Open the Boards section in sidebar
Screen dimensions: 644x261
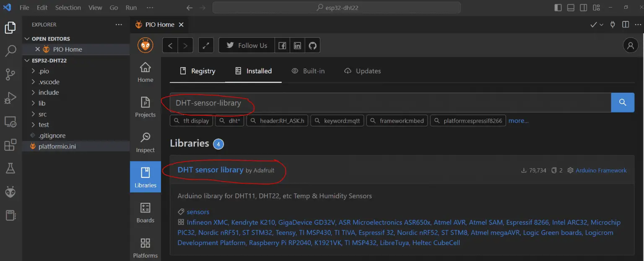[x=145, y=213]
